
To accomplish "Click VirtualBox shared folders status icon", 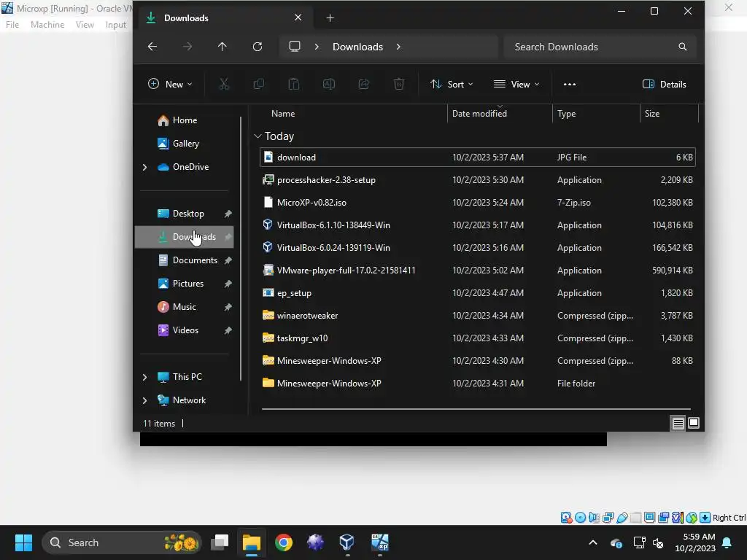I will (x=635, y=518).
